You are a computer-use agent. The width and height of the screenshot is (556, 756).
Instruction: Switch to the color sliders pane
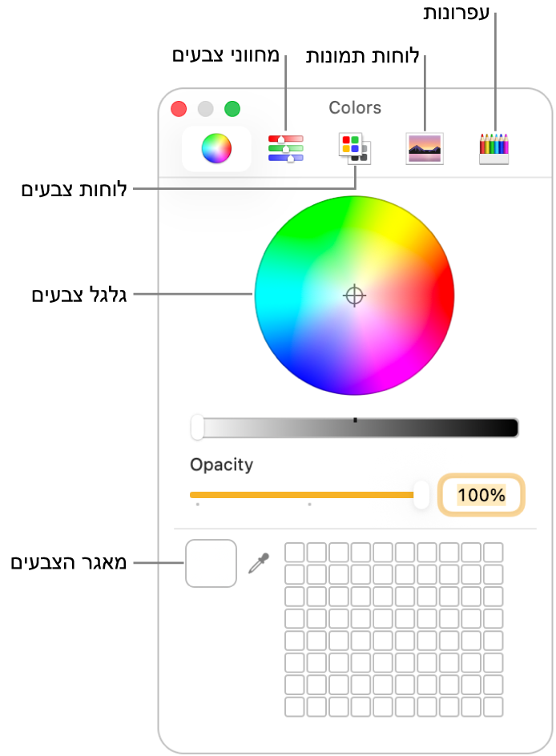pyautogui.click(x=285, y=148)
